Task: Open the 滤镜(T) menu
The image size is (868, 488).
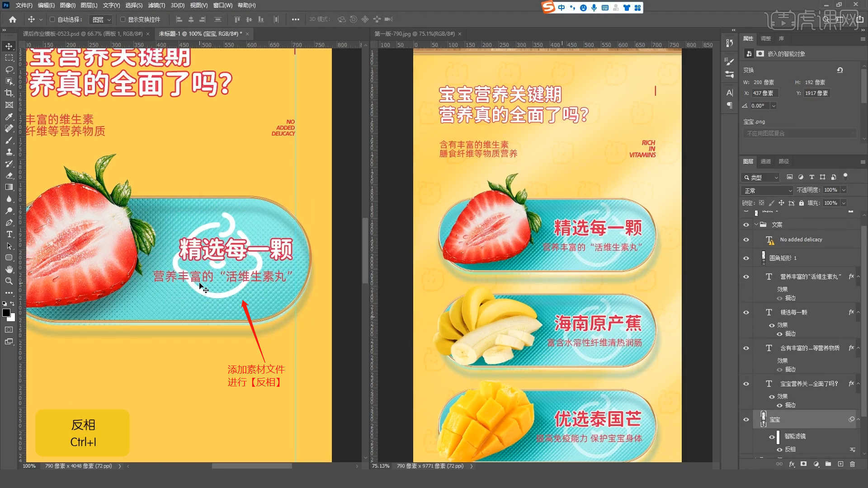Action: coord(156,5)
